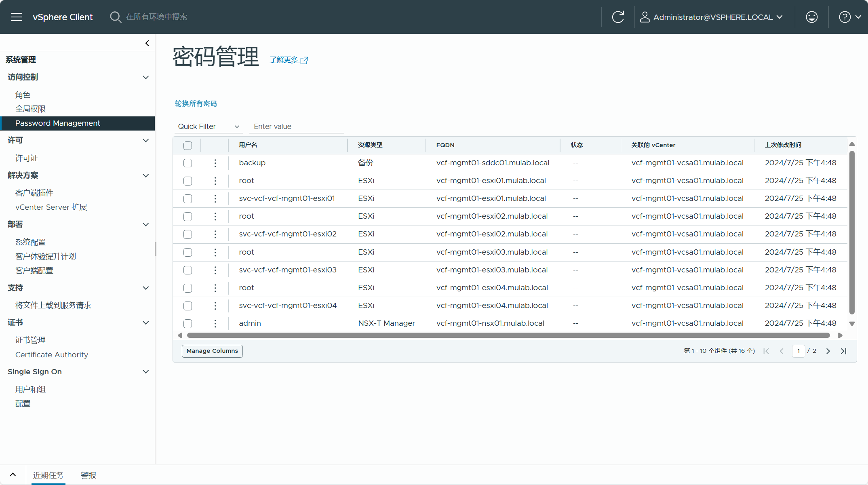Click the 在所有环境中搜索 search box
This screenshot has height=485, width=868.
tap(157, 17)
